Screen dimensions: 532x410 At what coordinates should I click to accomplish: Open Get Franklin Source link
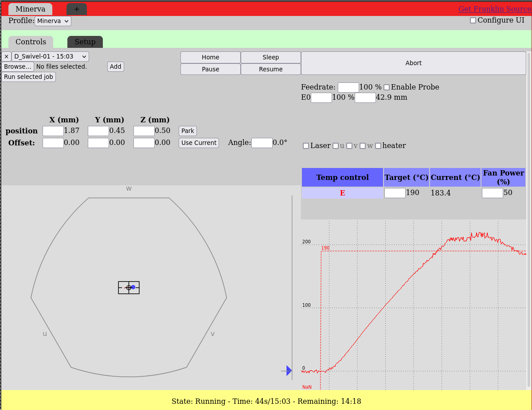point(494,9)
